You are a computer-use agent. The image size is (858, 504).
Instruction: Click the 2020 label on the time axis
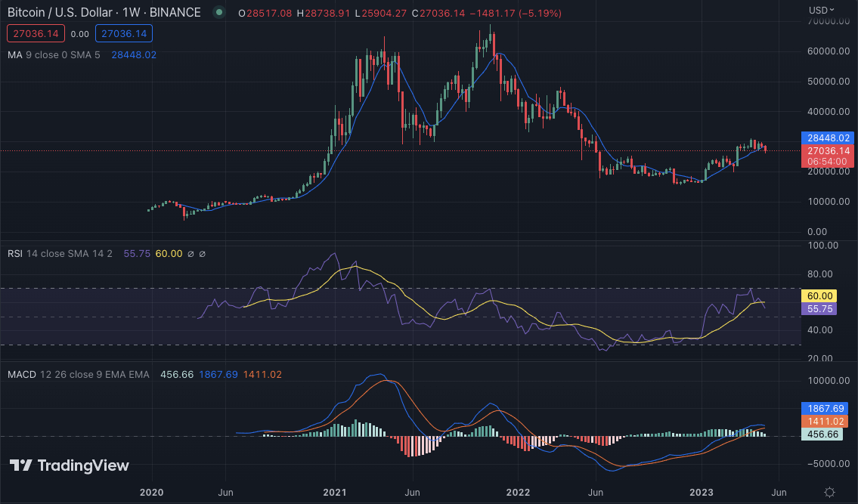coord(152,493)
